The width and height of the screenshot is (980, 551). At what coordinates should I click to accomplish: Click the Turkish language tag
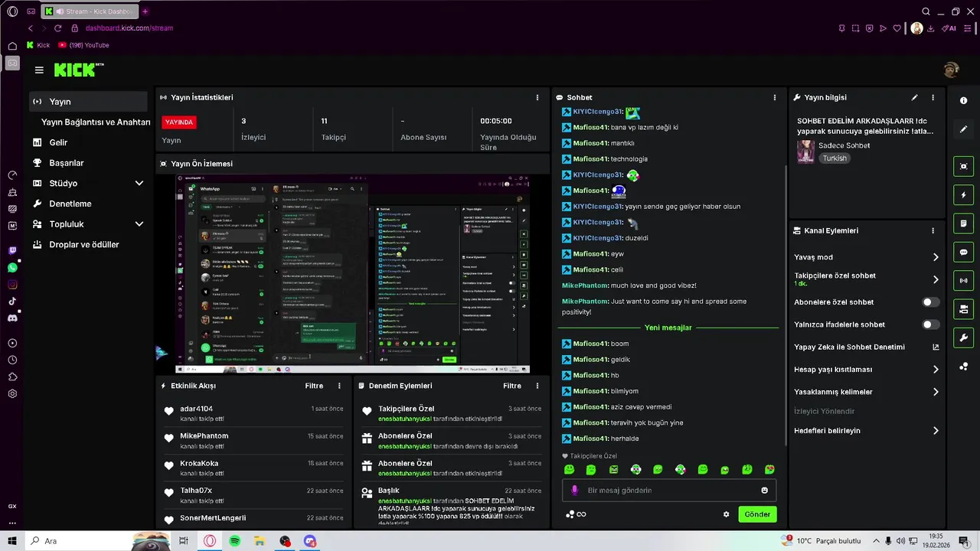point(835,158)
